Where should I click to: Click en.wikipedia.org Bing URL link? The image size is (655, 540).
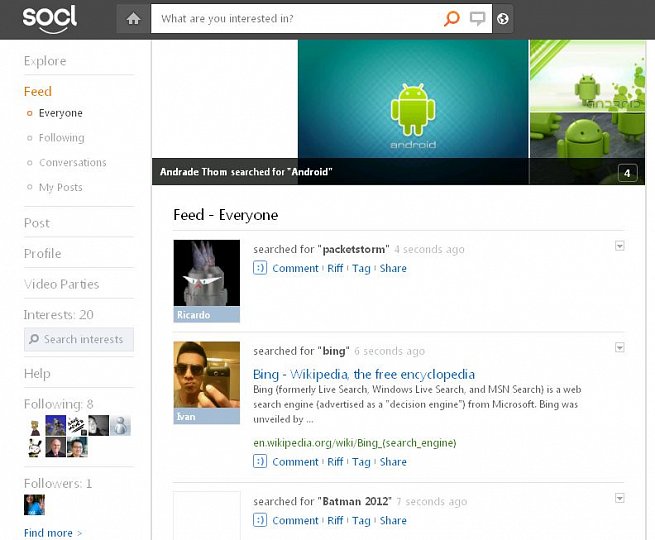point(355,443)
